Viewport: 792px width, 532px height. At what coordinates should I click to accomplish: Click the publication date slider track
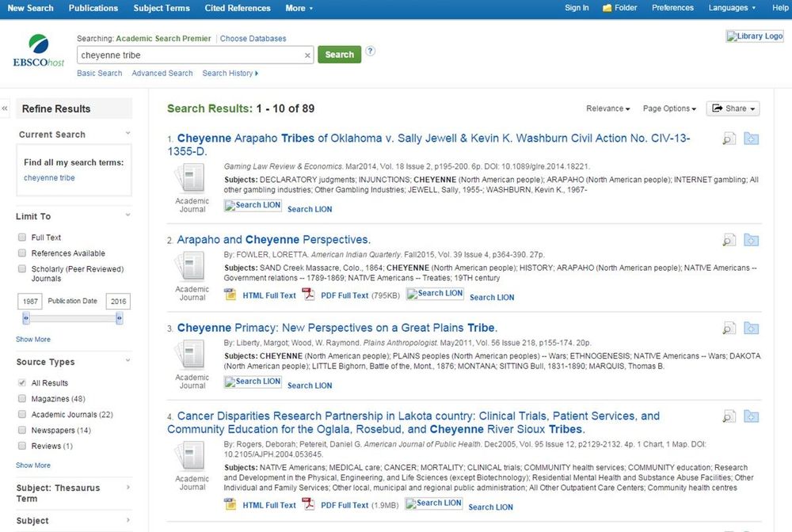73,318
